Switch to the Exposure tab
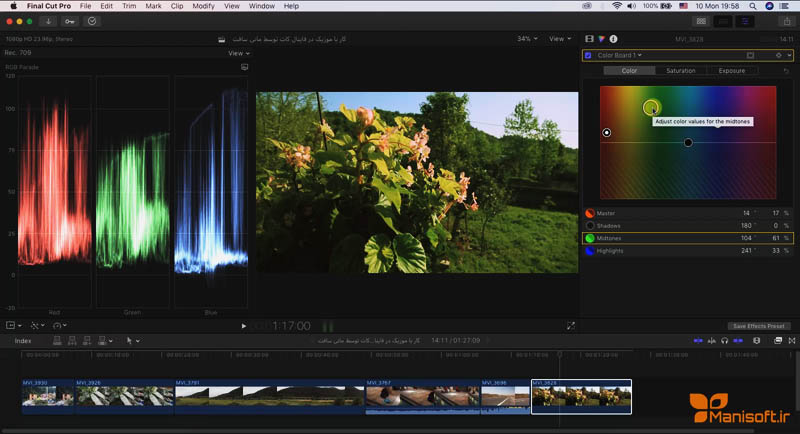Screen dimensions: 800x434 pyautogui.click(x=732, y=71)
